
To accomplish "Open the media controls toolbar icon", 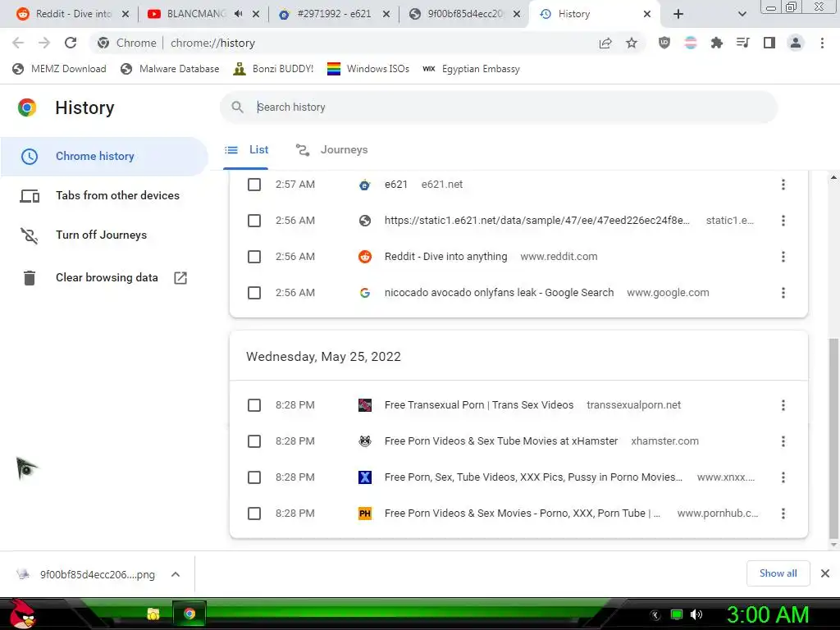I will (743, 43).
